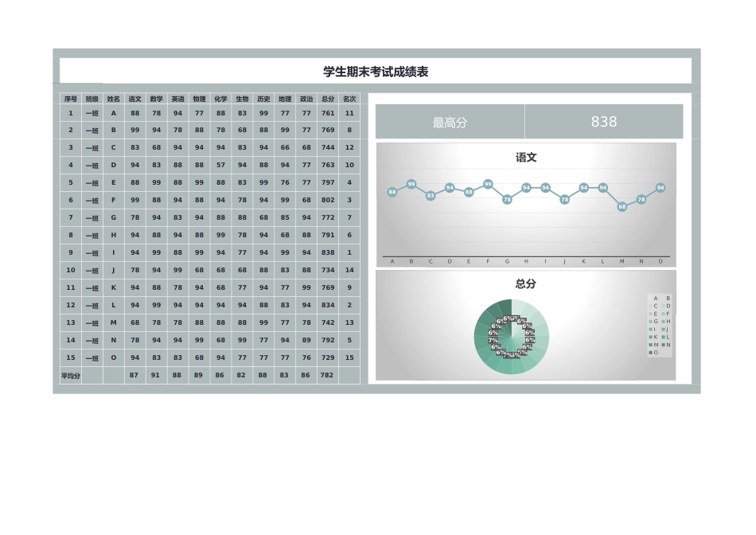Viewport: 756px width, 535px height.
Task: Click the 序号 column header
Action: click(71, 99)
